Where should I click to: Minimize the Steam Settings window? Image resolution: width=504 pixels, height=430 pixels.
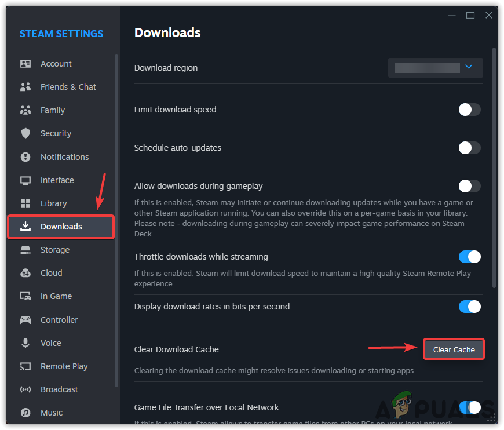pos(452,16)
